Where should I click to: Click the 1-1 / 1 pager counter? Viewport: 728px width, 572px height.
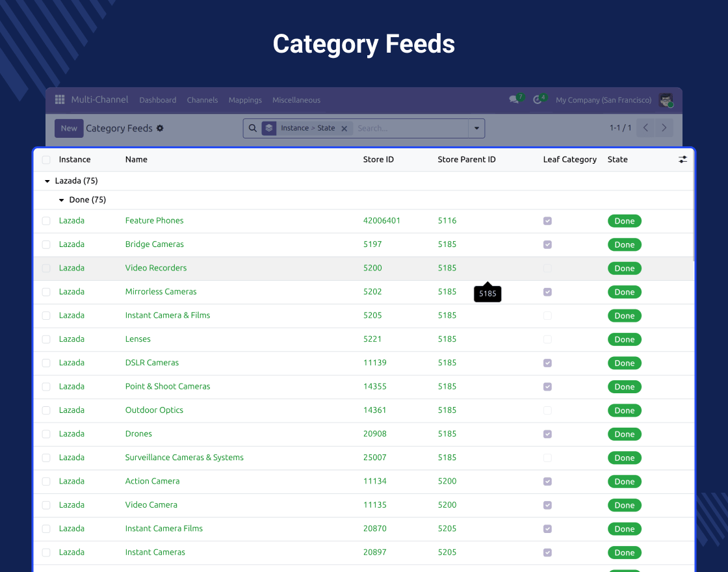(x=620, y=127)
